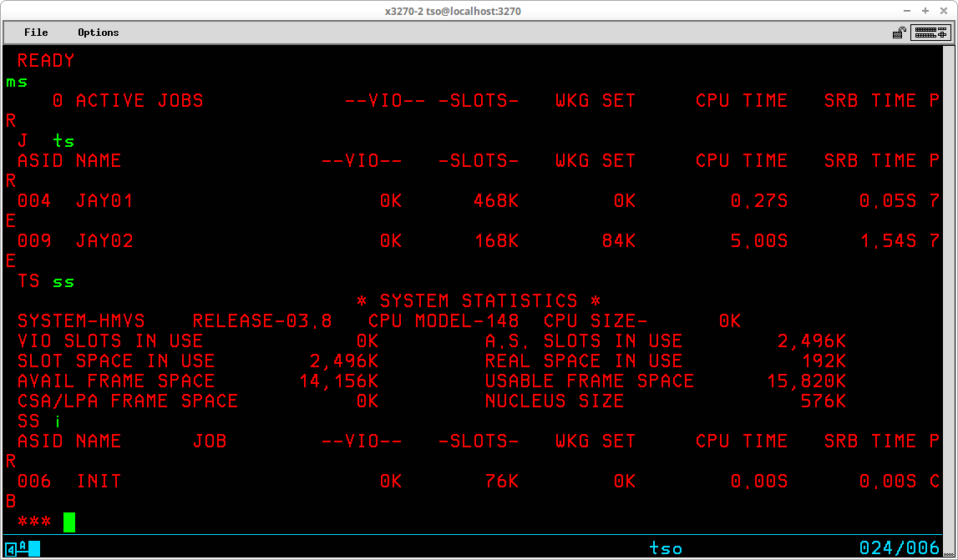The width and height of the screenshot is (958, 560).
Task: Click the padlock secure-connection icon
Action: coord(900,33)
